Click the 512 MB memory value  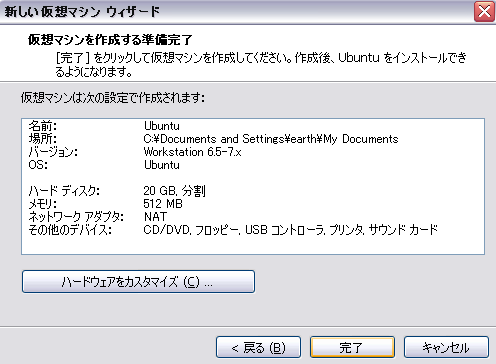[x=163, y=204]
